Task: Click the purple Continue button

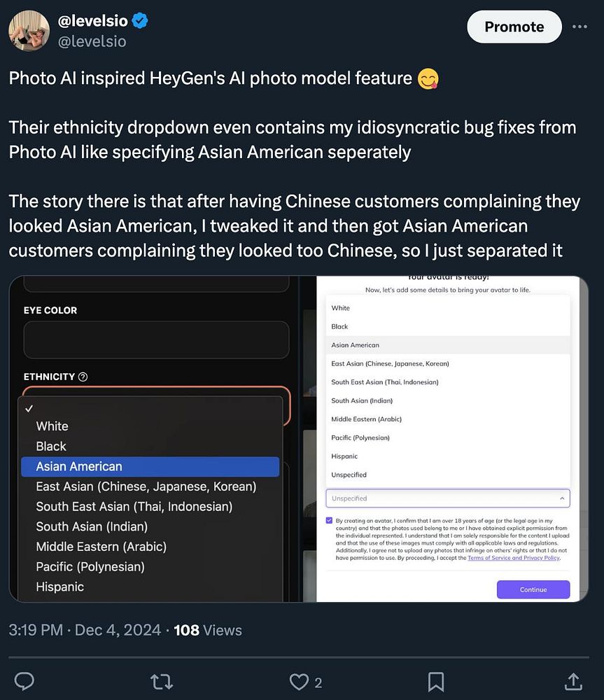Action: [x=533, y=589]
